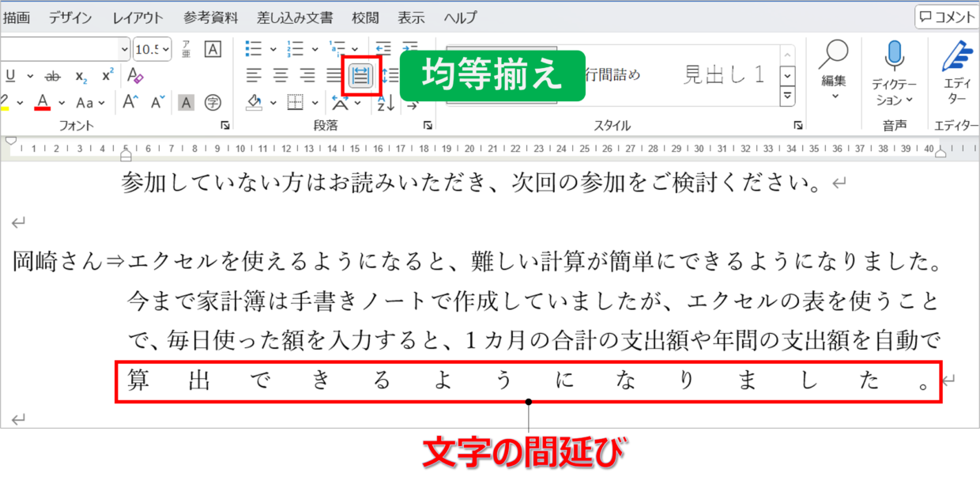Viewport: 980px width, 492px height.
Task: Open the underline style dropdown arrow
Action: point(30,77)
